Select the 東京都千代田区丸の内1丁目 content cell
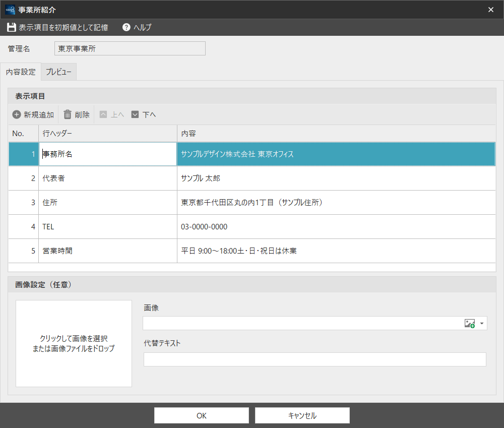 tap(336, 203)
